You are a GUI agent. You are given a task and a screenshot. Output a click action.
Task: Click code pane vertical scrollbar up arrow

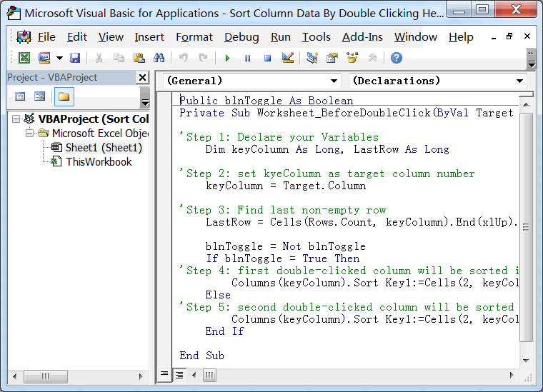click(x=526, y=105)
